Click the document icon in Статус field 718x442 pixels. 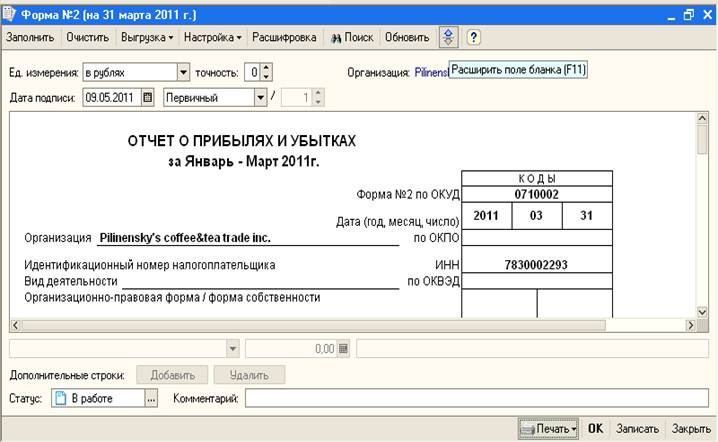click(x=60, y=398)
